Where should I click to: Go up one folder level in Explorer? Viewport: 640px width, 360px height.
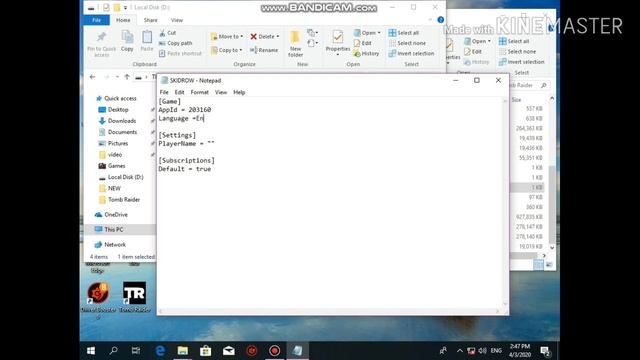127,77
